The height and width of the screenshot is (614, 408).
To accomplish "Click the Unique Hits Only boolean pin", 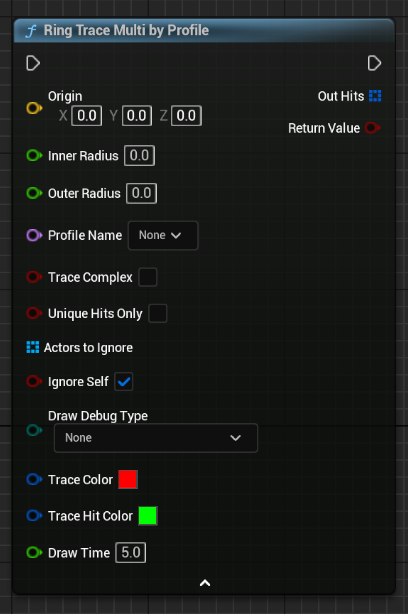I will click(34, 313).
